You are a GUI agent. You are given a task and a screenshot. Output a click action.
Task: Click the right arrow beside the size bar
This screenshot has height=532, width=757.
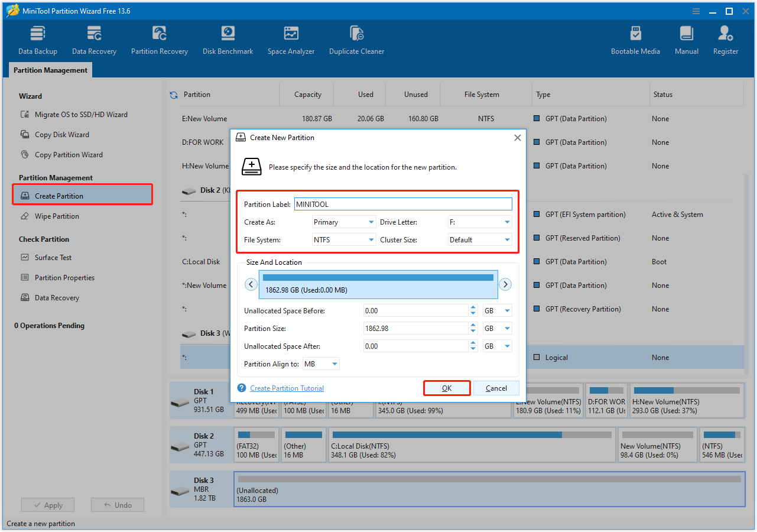click(x=505, y=284)
